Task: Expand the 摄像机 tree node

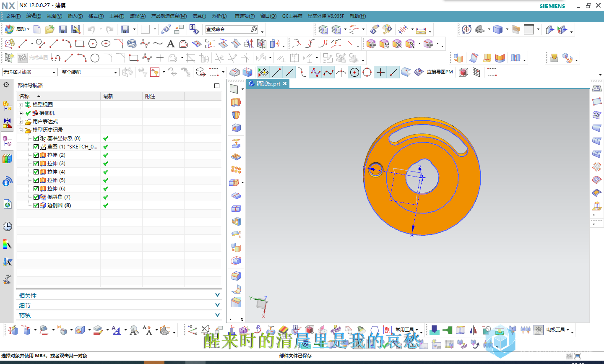Action: [x=21, y=113]
